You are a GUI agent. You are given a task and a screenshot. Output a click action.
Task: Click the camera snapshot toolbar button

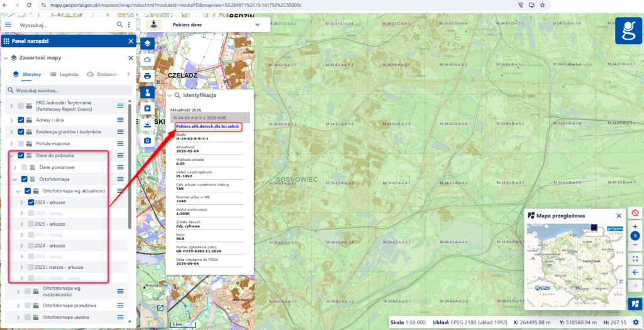pos(147,141)
